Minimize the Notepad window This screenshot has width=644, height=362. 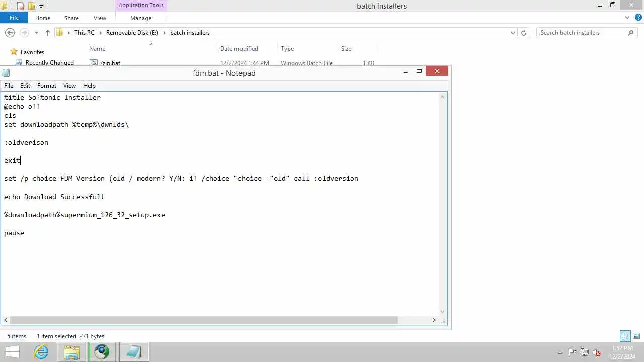pyautogui.click(x=405, y=72)
